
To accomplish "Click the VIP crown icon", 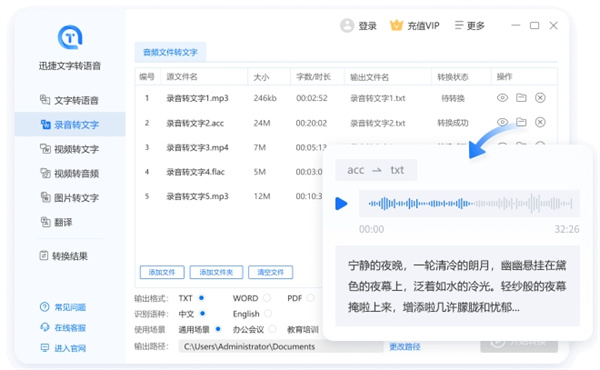I will tap(396, 25).
